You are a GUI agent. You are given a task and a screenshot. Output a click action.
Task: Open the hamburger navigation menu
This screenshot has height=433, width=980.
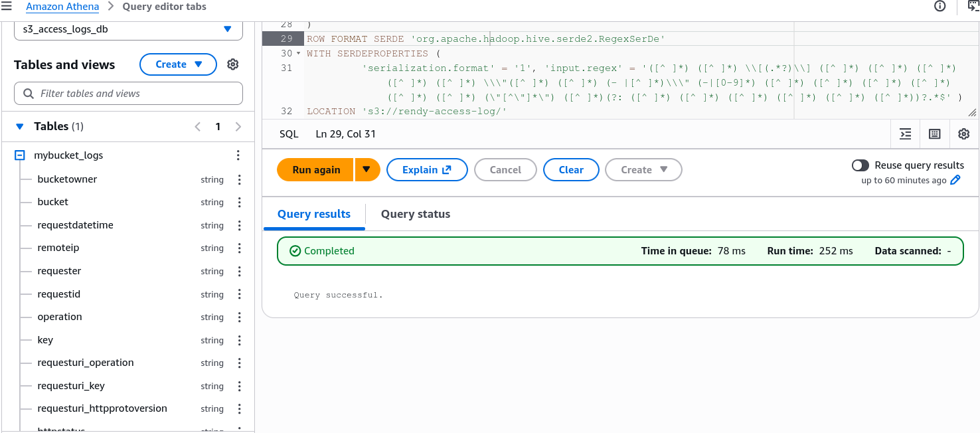pos(7,7)
